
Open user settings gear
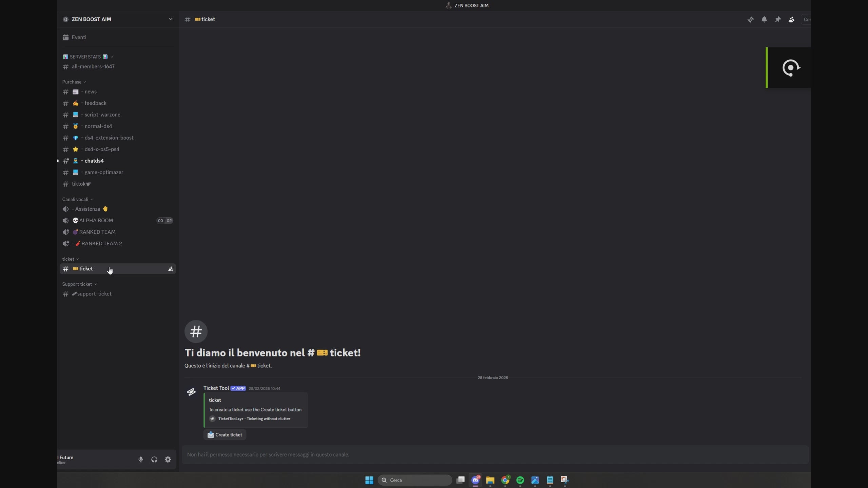(x=168, y=460)
